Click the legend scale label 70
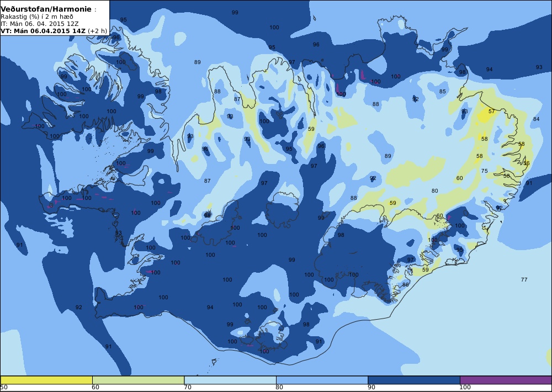The image size is (552, 392). [x=188, y=388]
